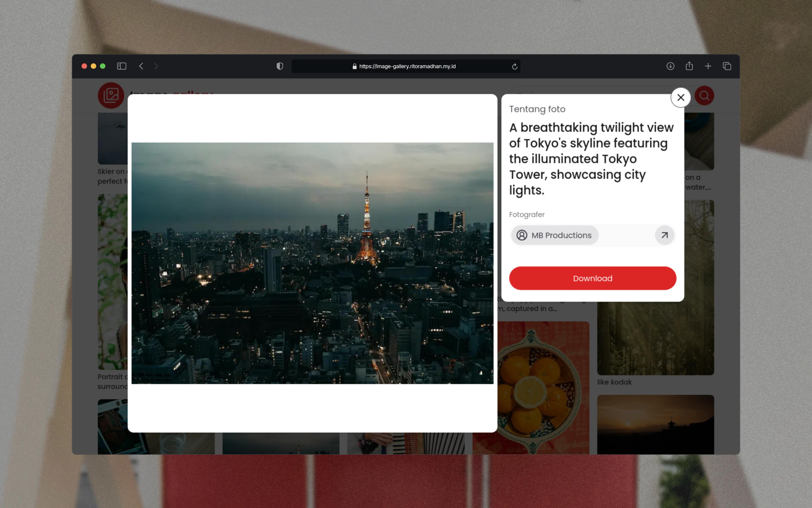This screenshot has width=812, height=508.
Task: Click the Tokyo Tower skyline photo
Action: point(312,263)
